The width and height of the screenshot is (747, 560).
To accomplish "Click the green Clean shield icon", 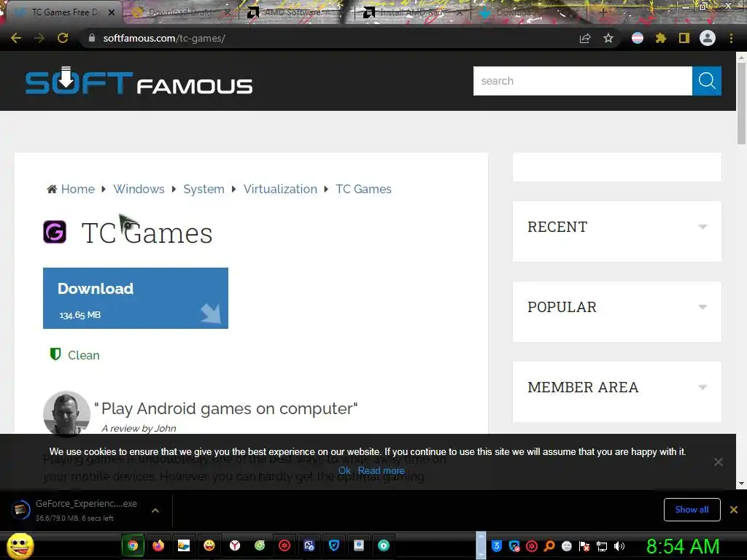I will pyautogui.click(x=55, y=354).
